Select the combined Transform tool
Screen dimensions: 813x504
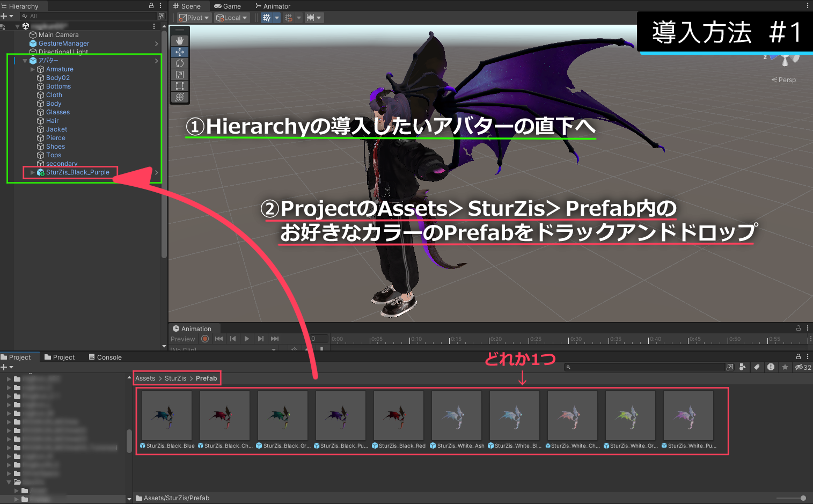(x=180, y=97)
